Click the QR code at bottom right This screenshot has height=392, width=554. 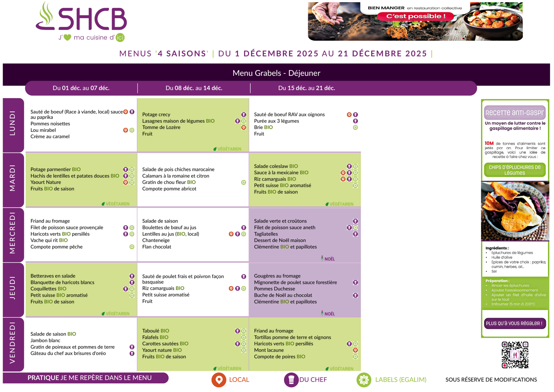[515, 355]
